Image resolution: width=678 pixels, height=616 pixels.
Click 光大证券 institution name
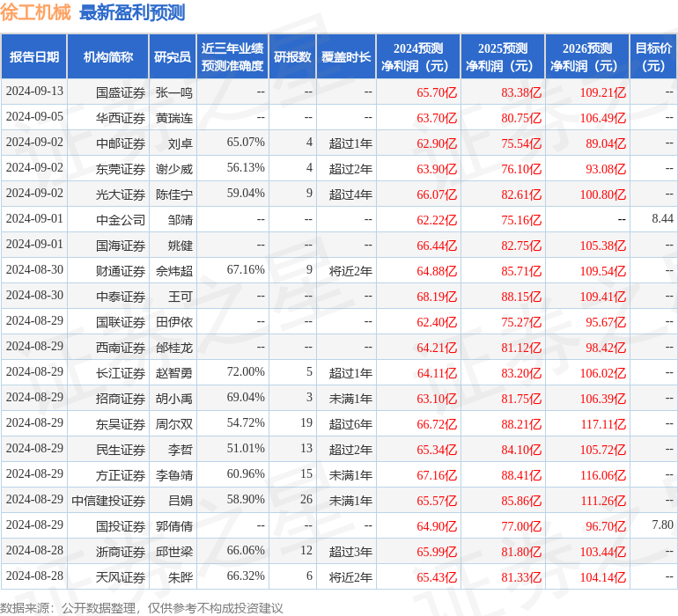tap(121, 194)
